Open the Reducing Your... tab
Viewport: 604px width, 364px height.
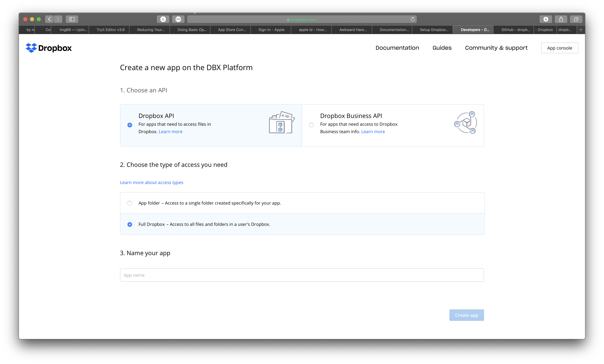150,30
